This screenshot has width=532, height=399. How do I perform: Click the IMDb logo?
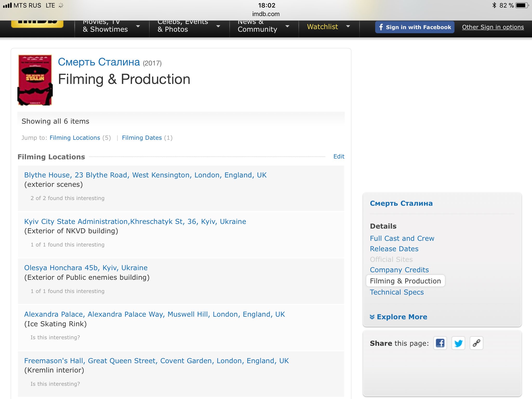(37, 24)
